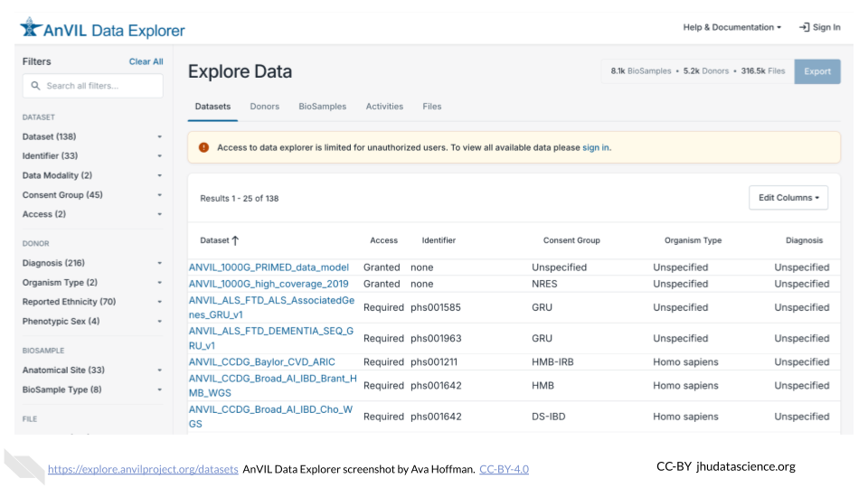Click Results 1 - 25 of 138 text
Viewport: 868px width, 488px height.
pyautogui.click(x=239, y=198)
